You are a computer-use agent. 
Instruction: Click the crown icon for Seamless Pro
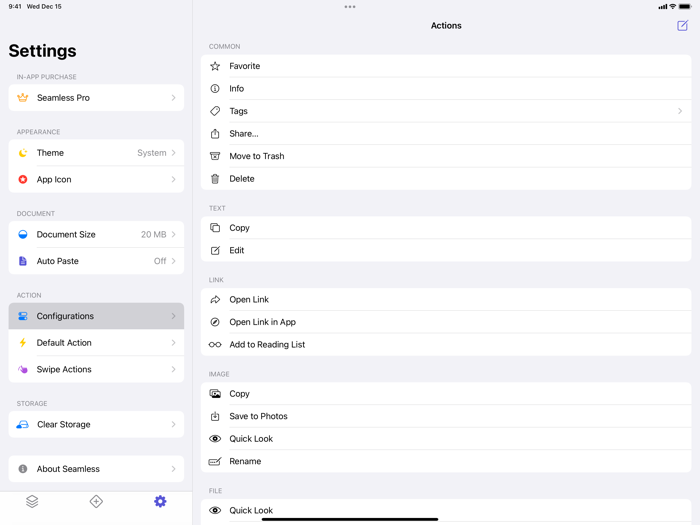pyautogui.click(x=23, y=97)
